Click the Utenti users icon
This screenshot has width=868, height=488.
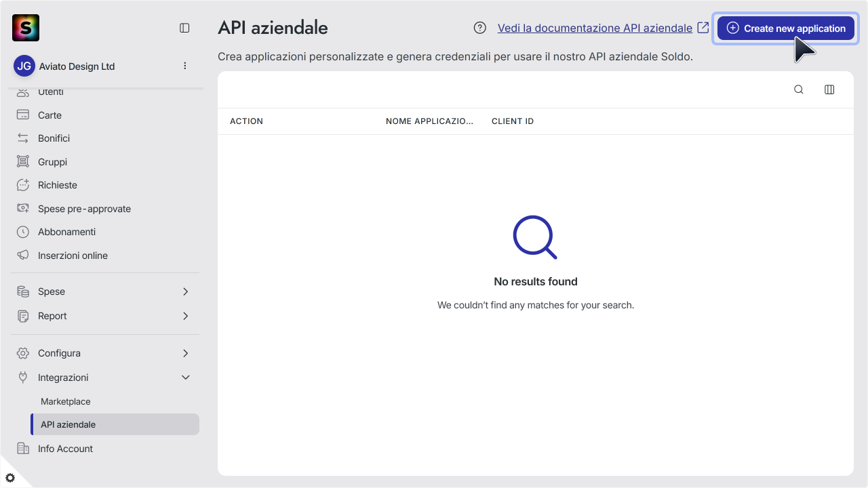[23, 92]
